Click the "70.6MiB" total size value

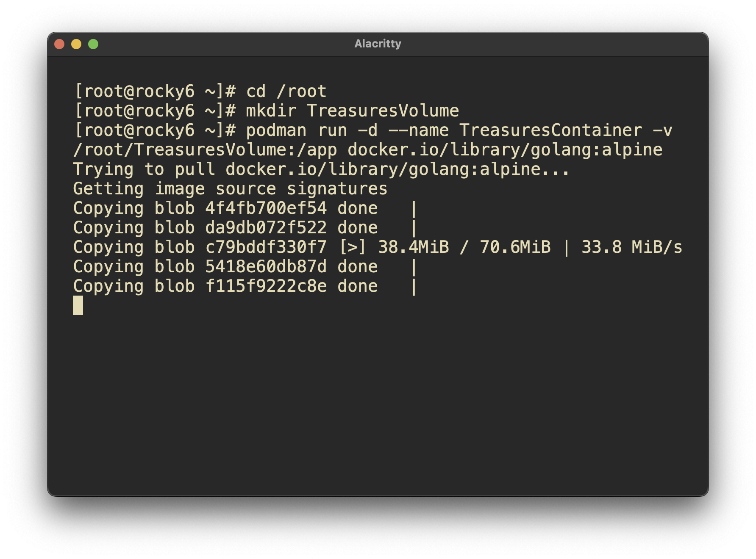pyautogui.click(x=515, y=247)
